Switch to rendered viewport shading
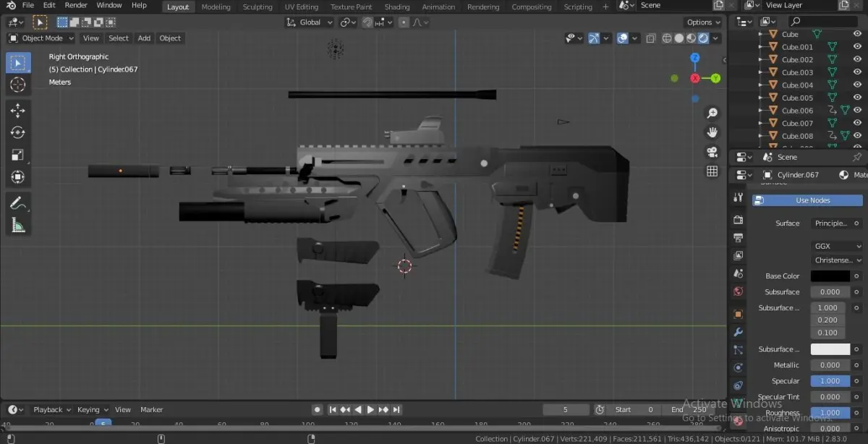868x444 pixels. click(702, 38)
